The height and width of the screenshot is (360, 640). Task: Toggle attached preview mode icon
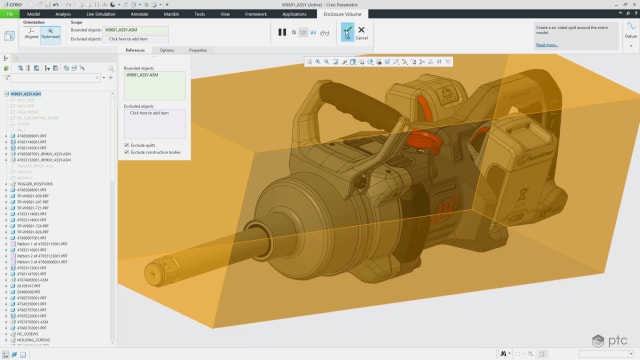pos(303,32)
